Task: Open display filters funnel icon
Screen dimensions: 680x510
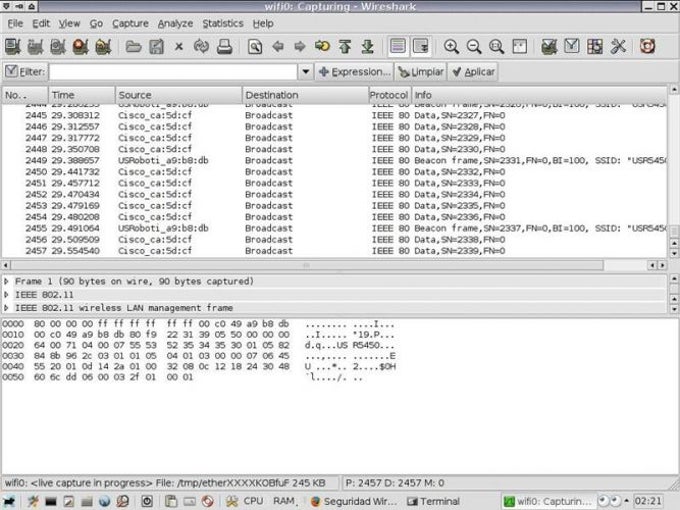Action: 572,46
